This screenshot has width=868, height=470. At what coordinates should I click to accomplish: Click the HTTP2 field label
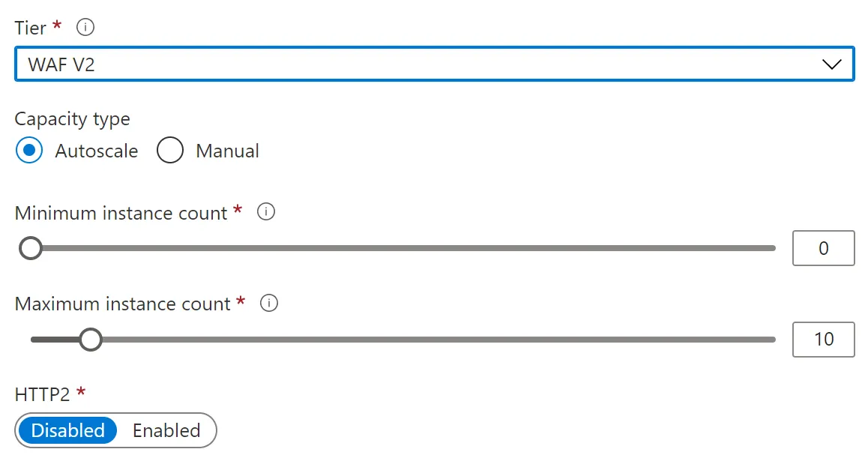tap(42, 394)
